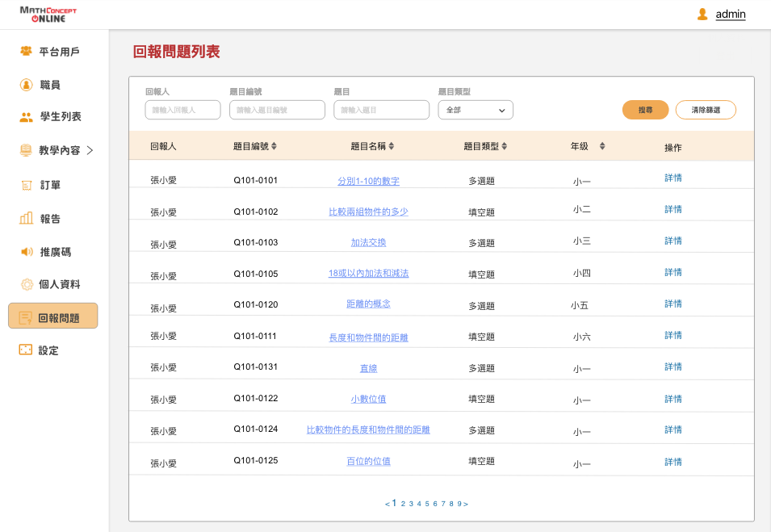Viewport: 771px width, 532px height.
Task: Open question link 小數位值
Action: coord(368,399)
